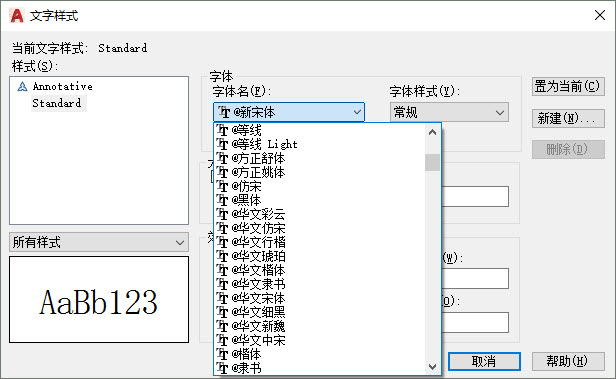Viewport: 616px width, 379px height.
Task: Click the font list scroll down arrow
Action: pos(433,367)
